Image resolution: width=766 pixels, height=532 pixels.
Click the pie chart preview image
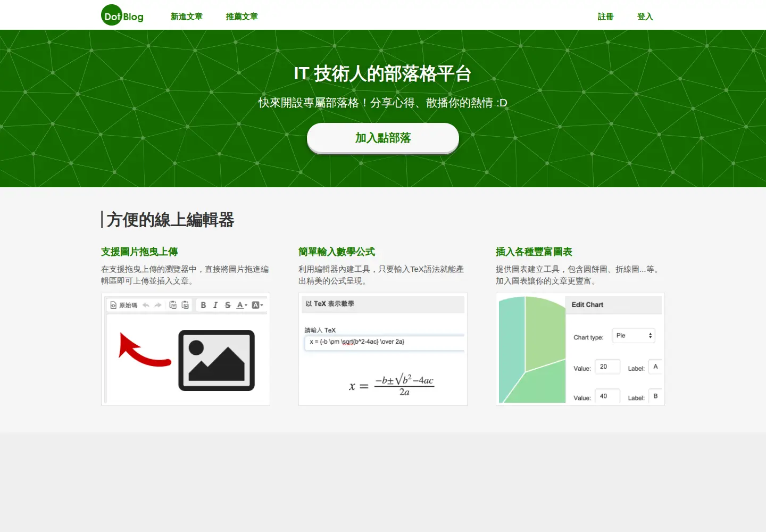tap(532, 350)
